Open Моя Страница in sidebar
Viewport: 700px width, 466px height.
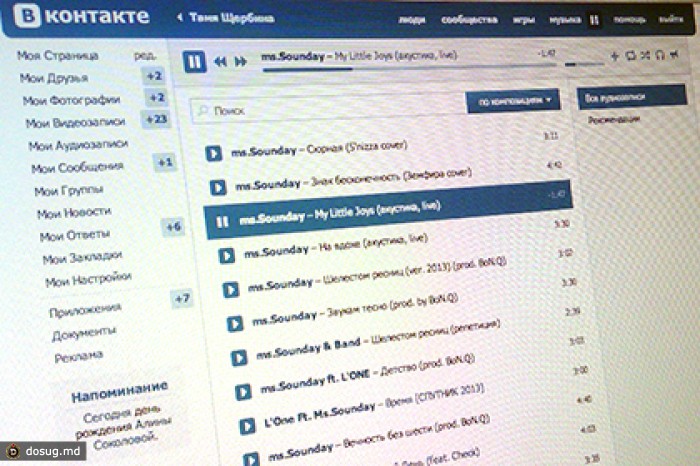58,55
